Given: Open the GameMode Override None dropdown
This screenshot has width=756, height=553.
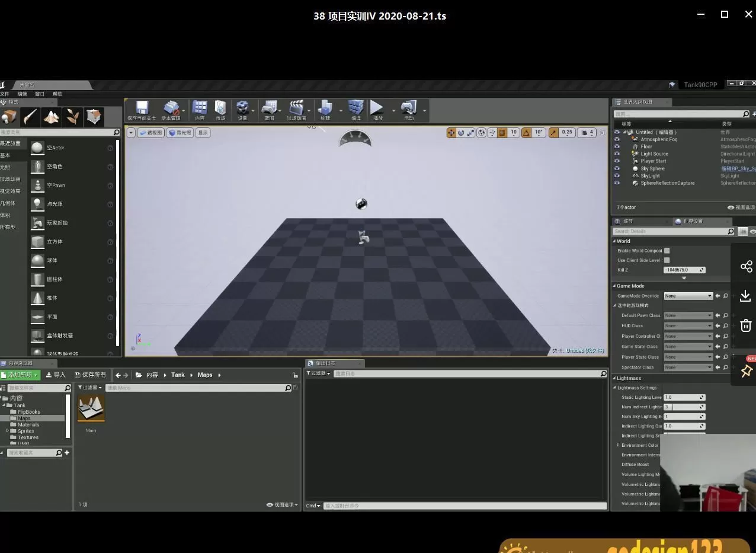Looking at the screenshot, I should pyautogui.click(x=688, y=295).
